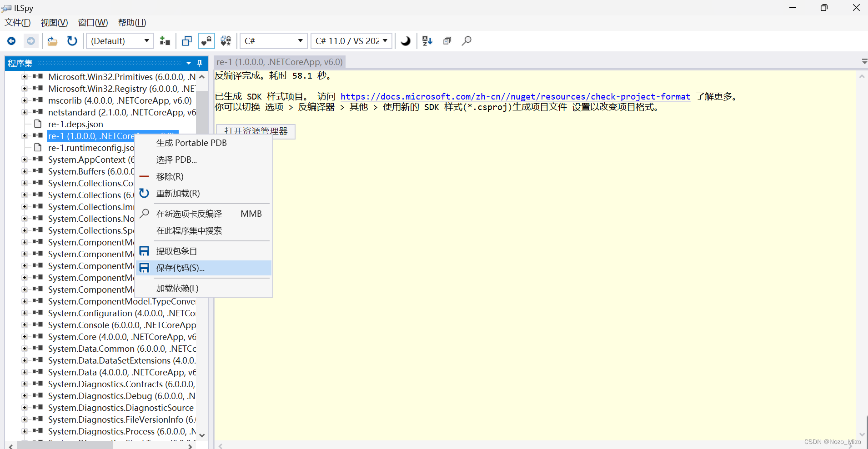Open the docs.microsoft.com check-project-format link
Viewport: 868px width, 449px height.
coord(515,96)
